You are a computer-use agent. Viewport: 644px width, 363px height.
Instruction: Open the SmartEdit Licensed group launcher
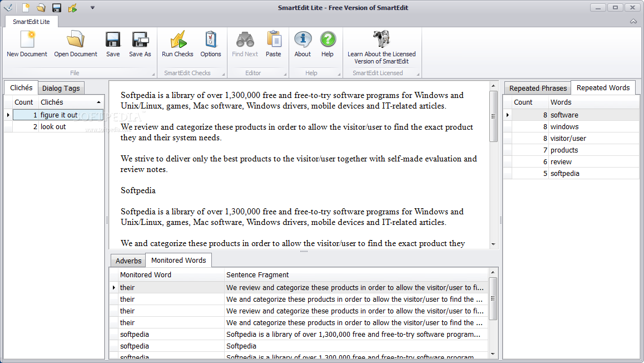418,75
